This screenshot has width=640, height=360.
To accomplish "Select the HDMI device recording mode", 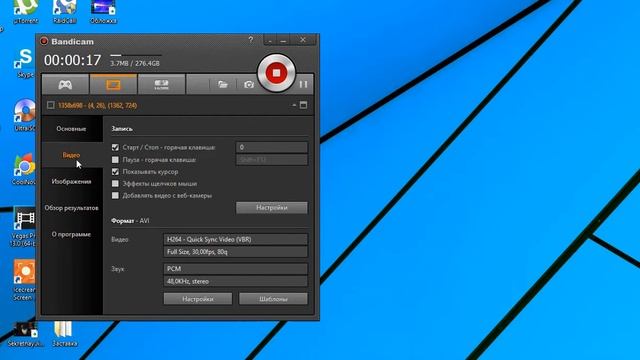I will 162,84.
